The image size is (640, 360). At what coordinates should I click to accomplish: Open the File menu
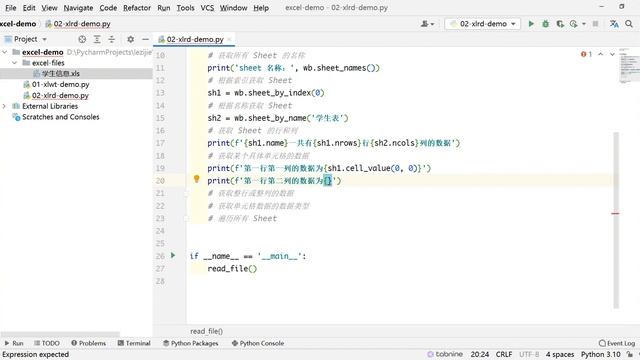(11, 8)
